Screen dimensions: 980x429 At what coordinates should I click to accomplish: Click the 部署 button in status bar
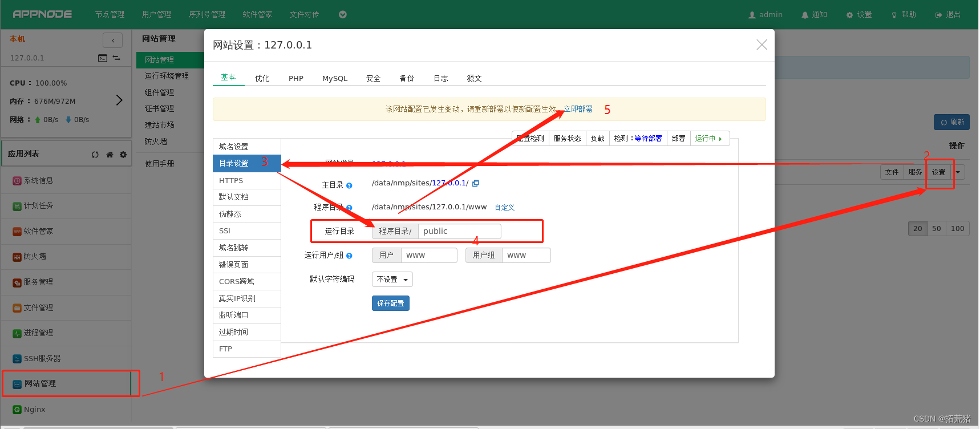coord(678,139)
